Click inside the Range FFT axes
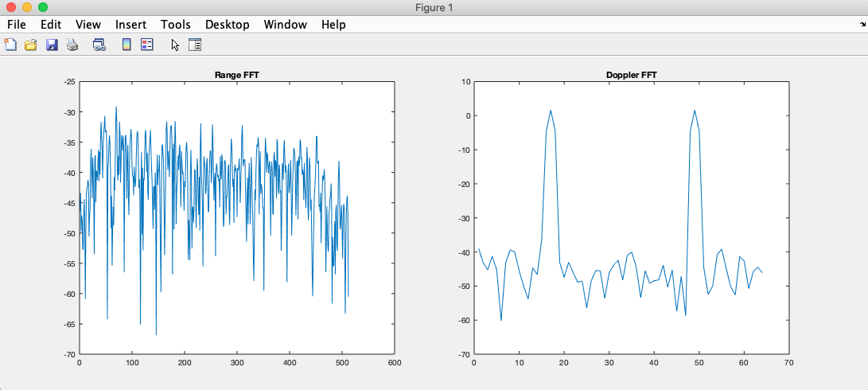The width and height of the screenshot is (868, 390). click(237, 218)
